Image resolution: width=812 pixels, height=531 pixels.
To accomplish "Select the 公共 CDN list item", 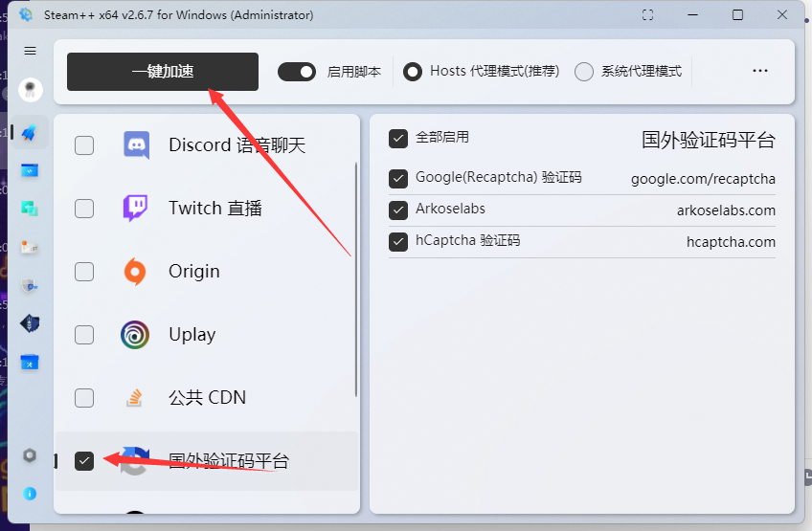I will pyautogui.click(x=207, y=398).
